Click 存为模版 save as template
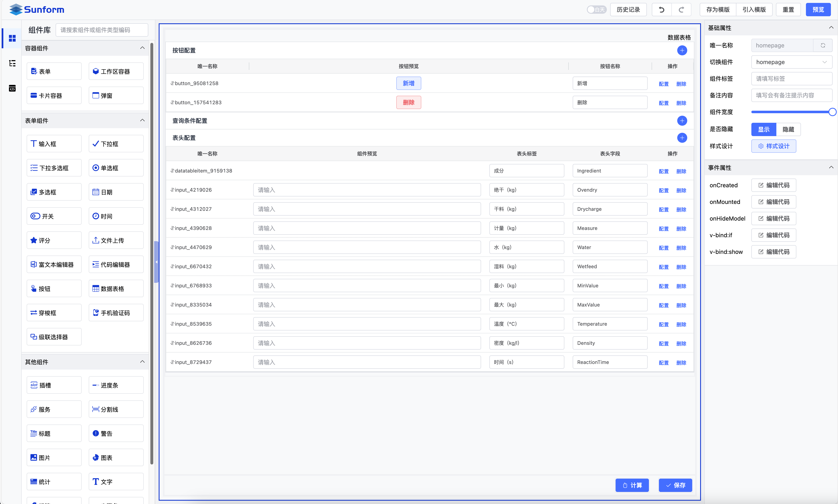 (x=718, y=10)
